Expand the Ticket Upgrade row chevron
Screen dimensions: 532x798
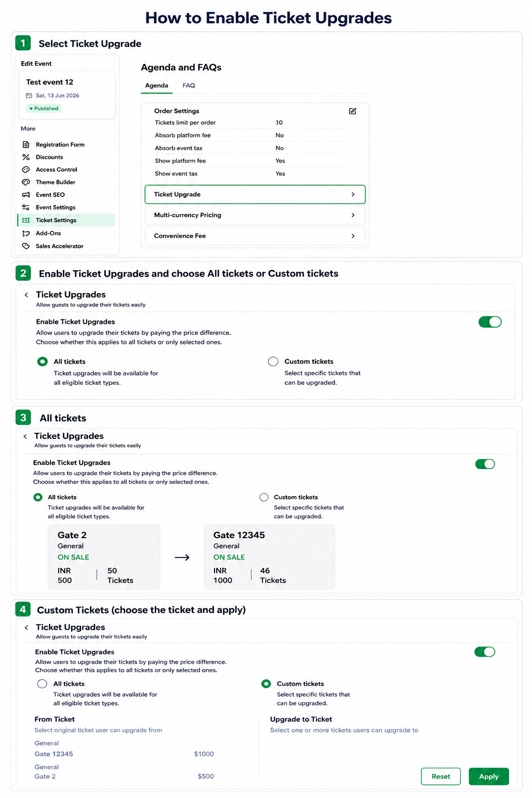353,194
